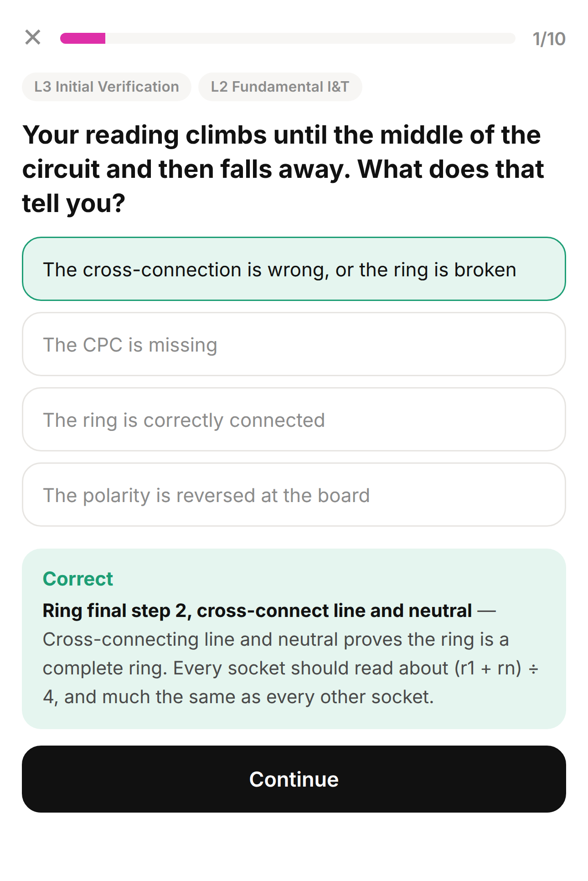Select the cross-connection is wrong answer
This screenshot has width=588, height=881.
(294, 269)
